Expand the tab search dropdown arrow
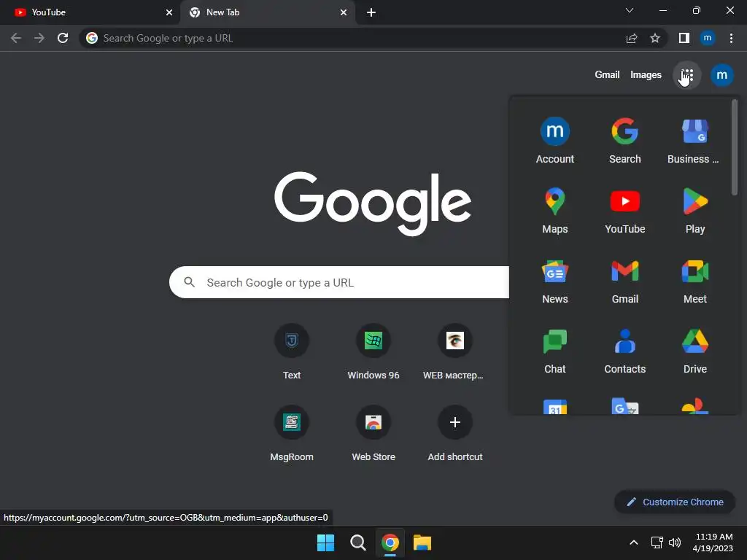Viewport: 747px width, 560px height. point(630,10)
